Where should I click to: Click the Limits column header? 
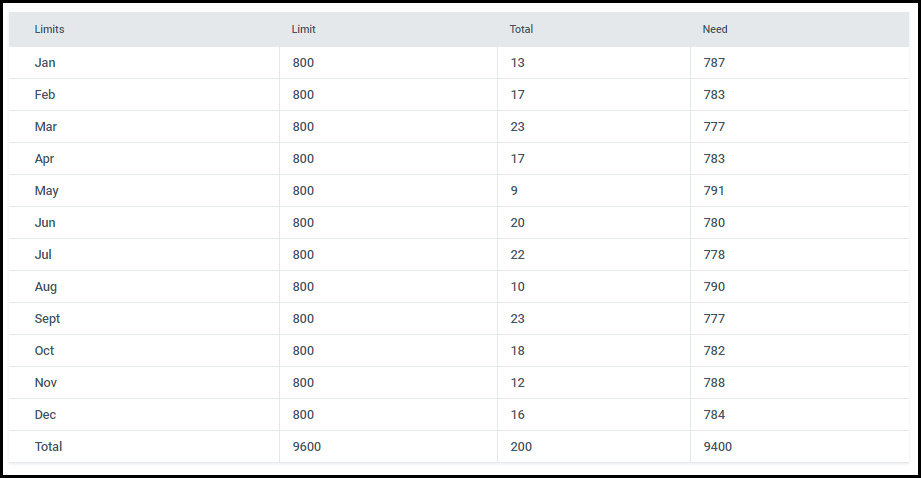pos(49,29)
